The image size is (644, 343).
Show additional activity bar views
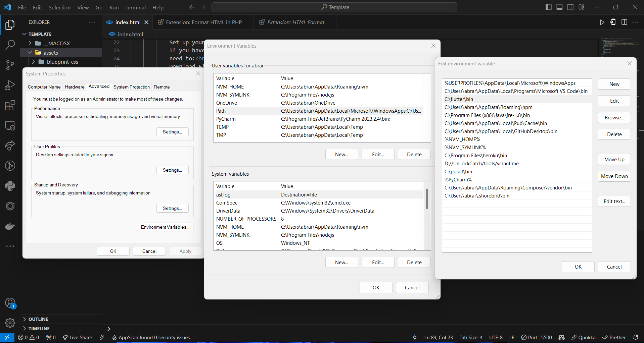tap(10, 246)
